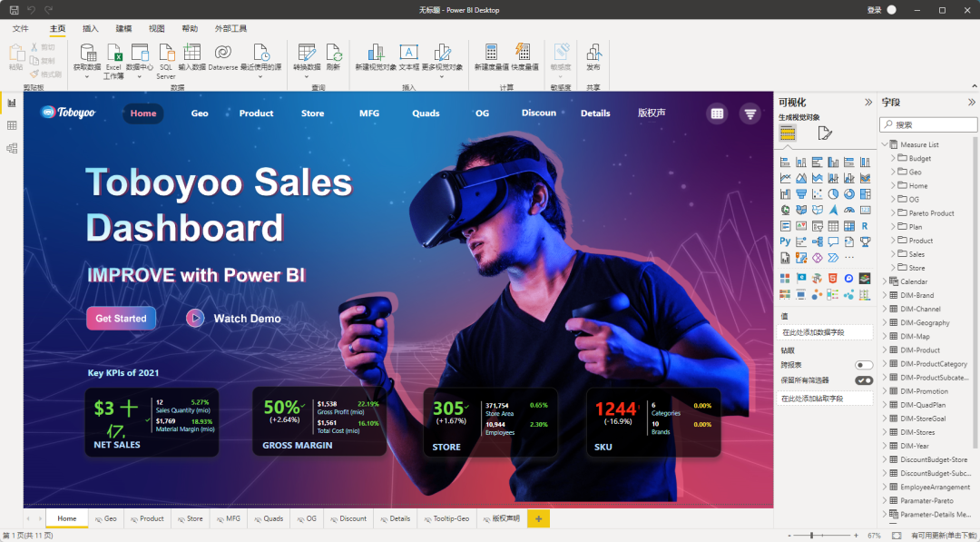Collapse the Visualizations (可视化) pane
980x542 pixels.
[868, 102]
